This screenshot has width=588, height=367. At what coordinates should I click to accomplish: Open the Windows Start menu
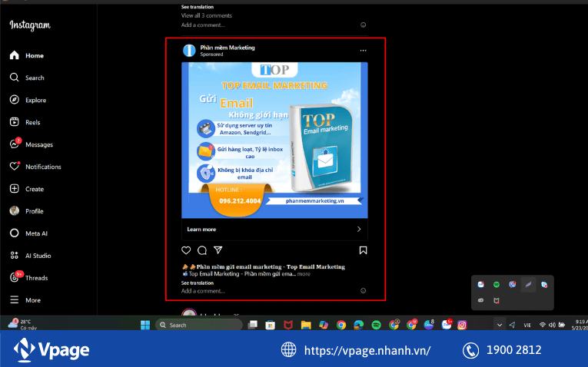click(x=145, y=325)
